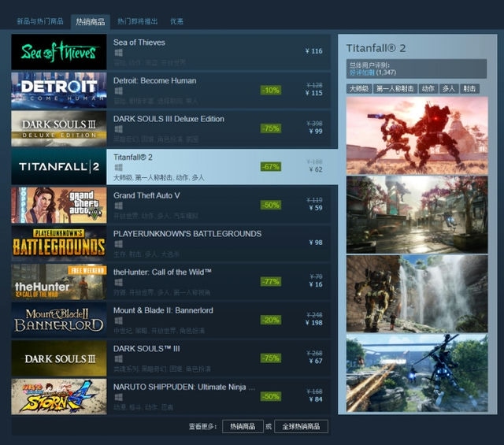View the waterfall Titanfall 2 screenshot
The height and width of the screenshot is (445, 504).
click(417, 293)
